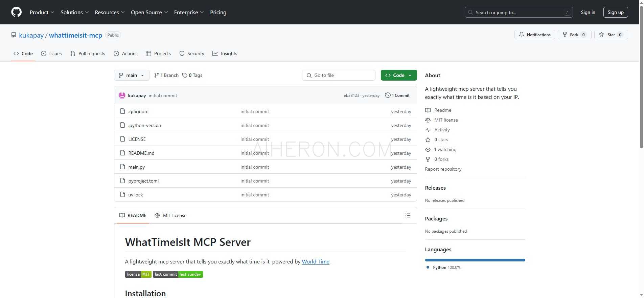Viewport: 644px width, 298px height.
Task: Click the bell icon in Notifications button
Action: coord(522,35)
